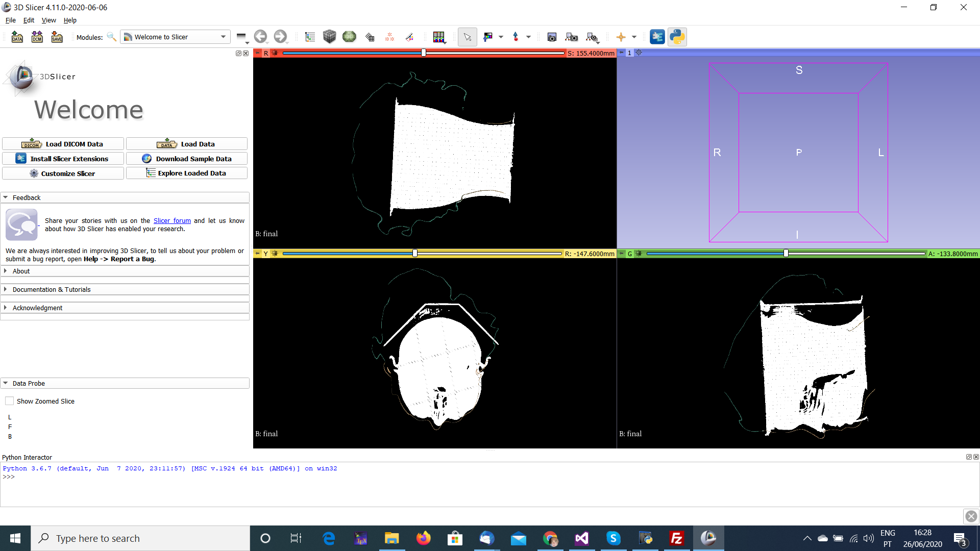Click Download Sample Data button

[187, 159]
